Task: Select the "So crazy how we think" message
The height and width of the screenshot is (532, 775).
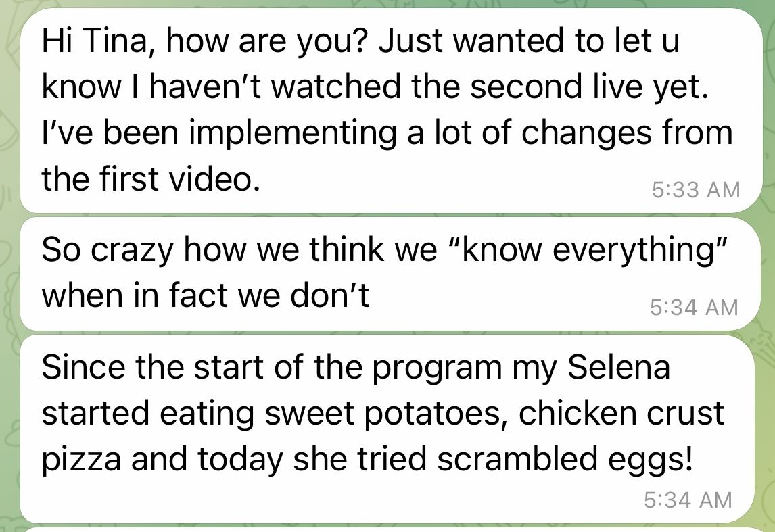Action: [379, 273]
